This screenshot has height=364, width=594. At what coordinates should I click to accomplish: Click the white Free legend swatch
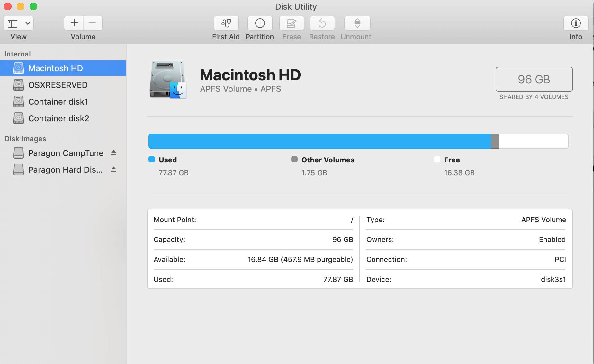pyautogui.click(x=437, y=159)
